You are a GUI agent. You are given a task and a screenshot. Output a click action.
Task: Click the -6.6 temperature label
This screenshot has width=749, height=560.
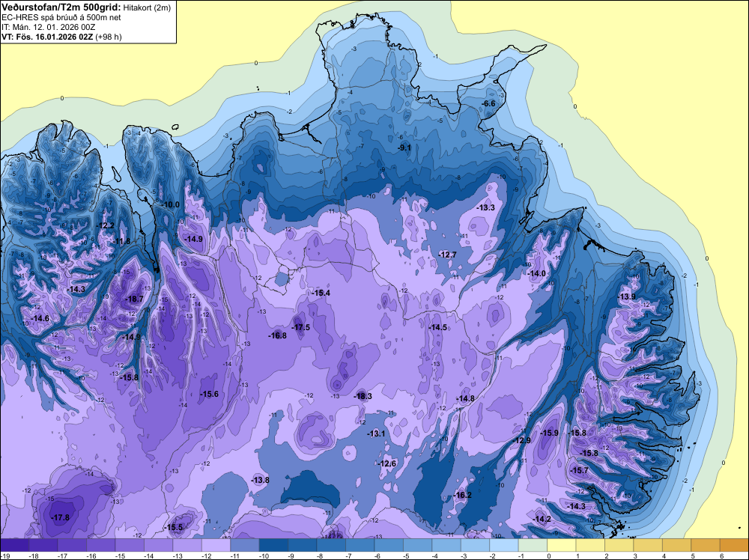click(488, 103)
